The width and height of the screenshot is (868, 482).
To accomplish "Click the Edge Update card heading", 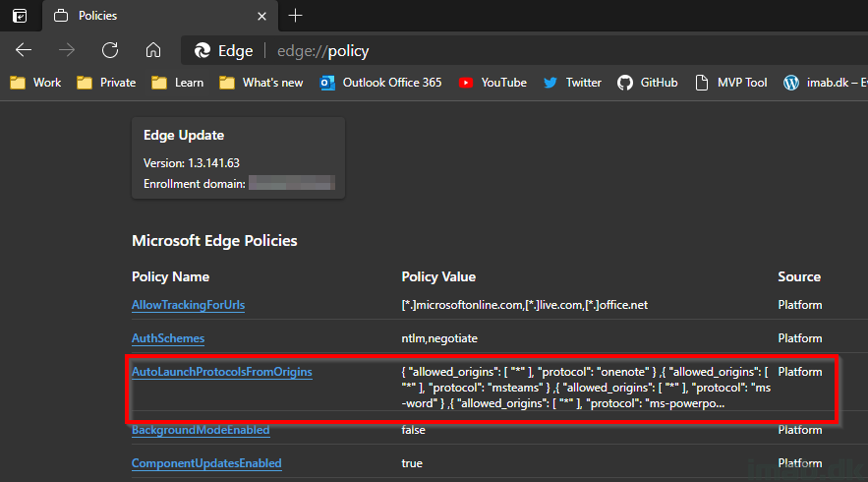I will point(184,135).
